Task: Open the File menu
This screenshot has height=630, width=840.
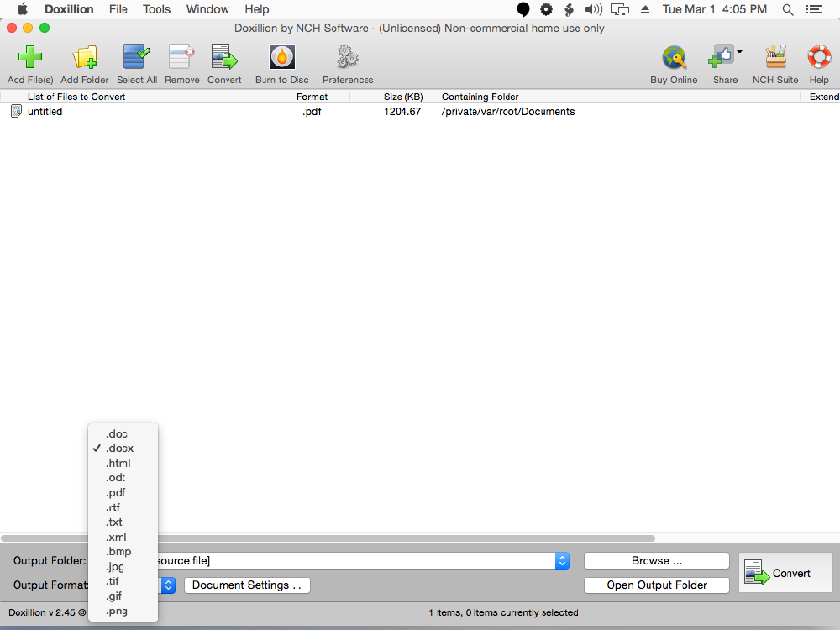Action: pos(118,9)
